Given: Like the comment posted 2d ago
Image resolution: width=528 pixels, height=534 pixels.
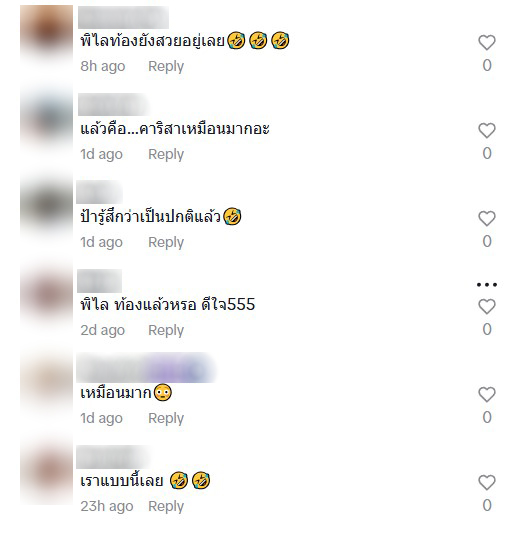Looking at the screenshot, I should coord(487,307).
